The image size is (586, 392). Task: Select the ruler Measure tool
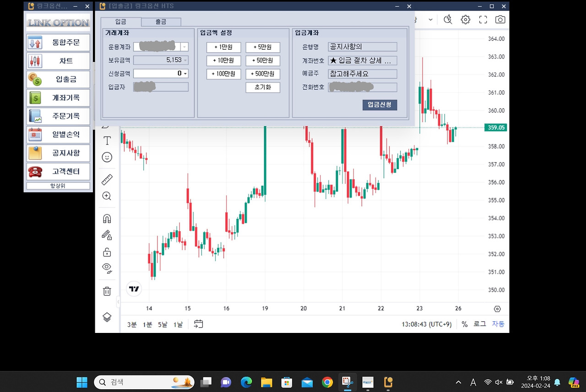tap(107, 179)
